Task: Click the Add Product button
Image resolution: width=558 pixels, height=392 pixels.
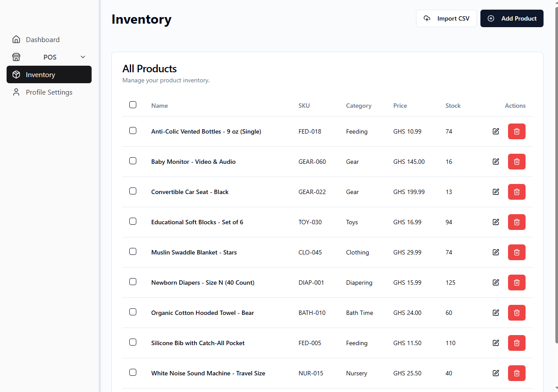Action: [x=512, y=18]
